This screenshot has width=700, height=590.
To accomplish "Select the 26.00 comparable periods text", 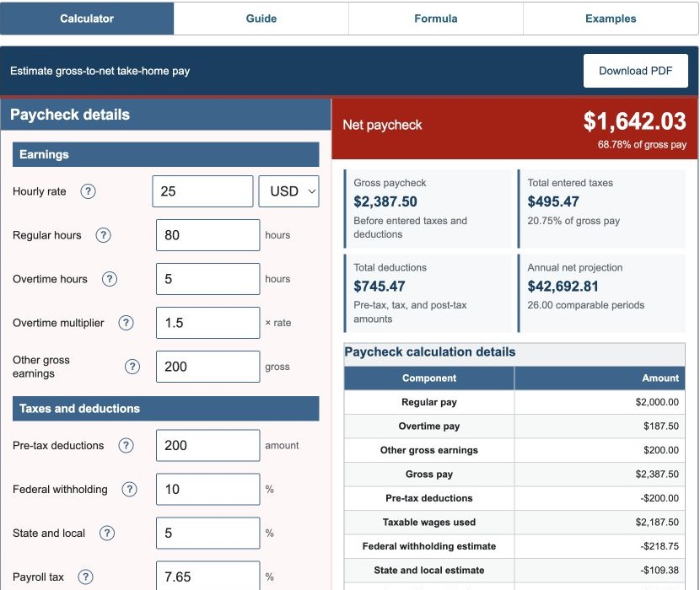I will [x=585, y=305].
